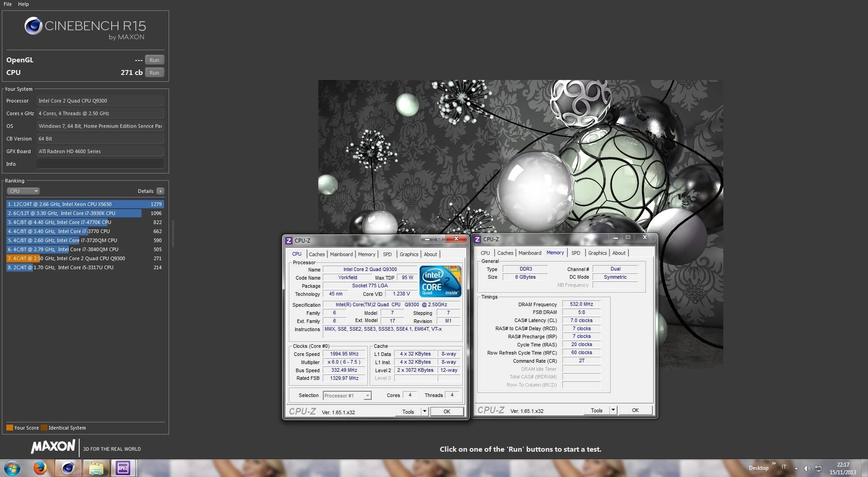Minimize the left CPU-Z window
The width and height of the screenshot is (868, 477).
point(427,238)
